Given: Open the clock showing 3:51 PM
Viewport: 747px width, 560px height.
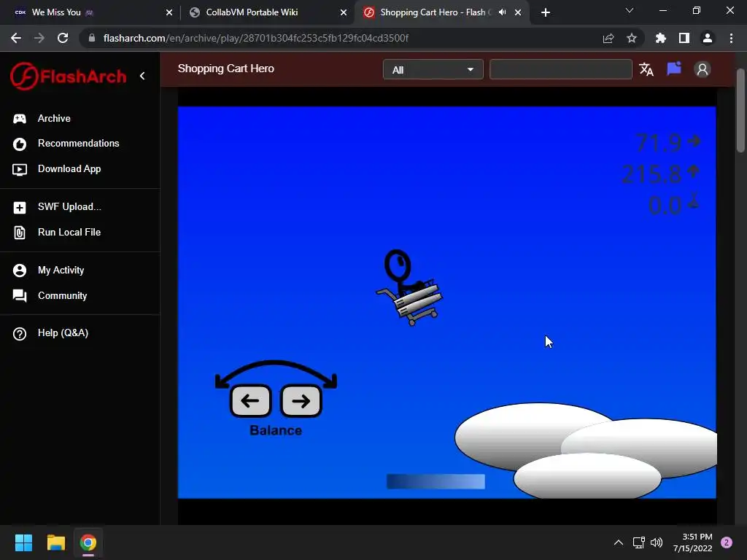Looking at the screenshot, I should click(693, 542).
